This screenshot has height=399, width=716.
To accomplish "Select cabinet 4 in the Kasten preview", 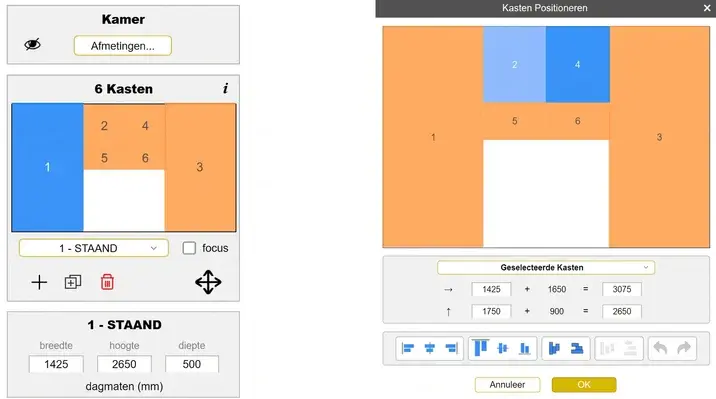I will [145, 126].
